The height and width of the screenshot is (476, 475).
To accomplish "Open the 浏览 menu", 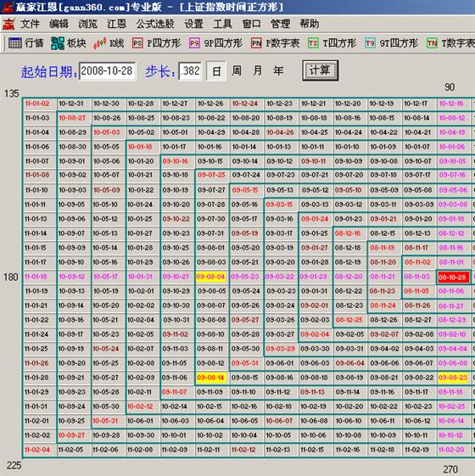I will pos(87,24).
